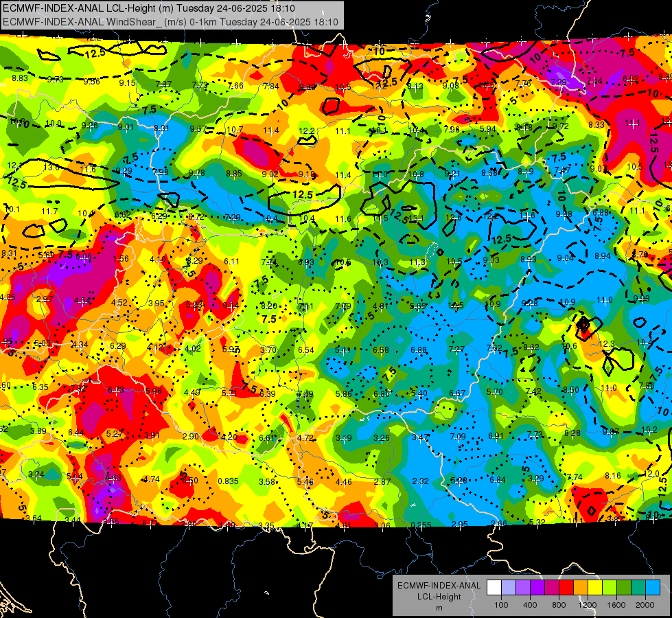Image resolution: width=672 pixels, height=618 pixels.
Task: Click the grid value 8.83
Action: (20, 78)
